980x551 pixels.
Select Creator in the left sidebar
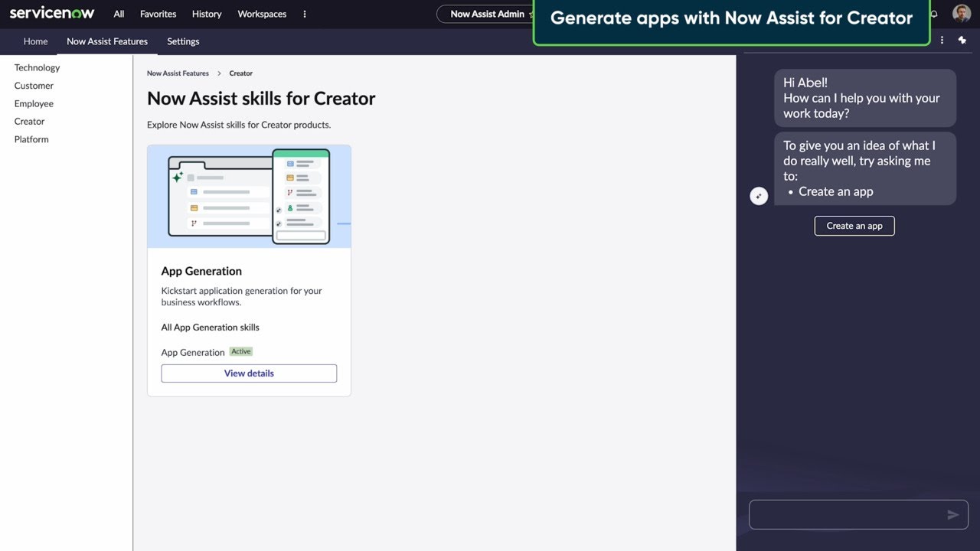point(29,121)
